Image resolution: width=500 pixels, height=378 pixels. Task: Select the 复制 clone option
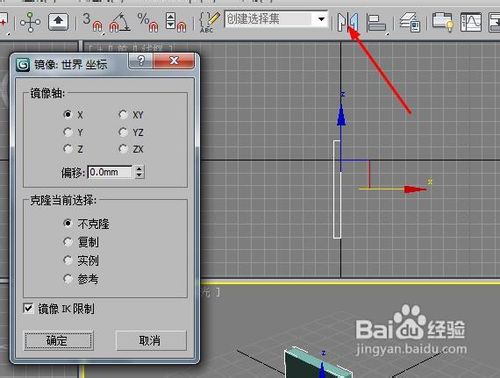(x=68, y=242)
